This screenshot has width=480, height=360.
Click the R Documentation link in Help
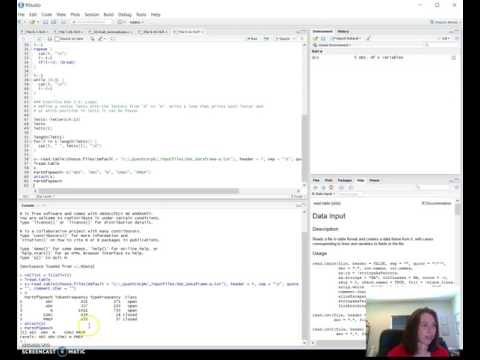pos(437,203)
